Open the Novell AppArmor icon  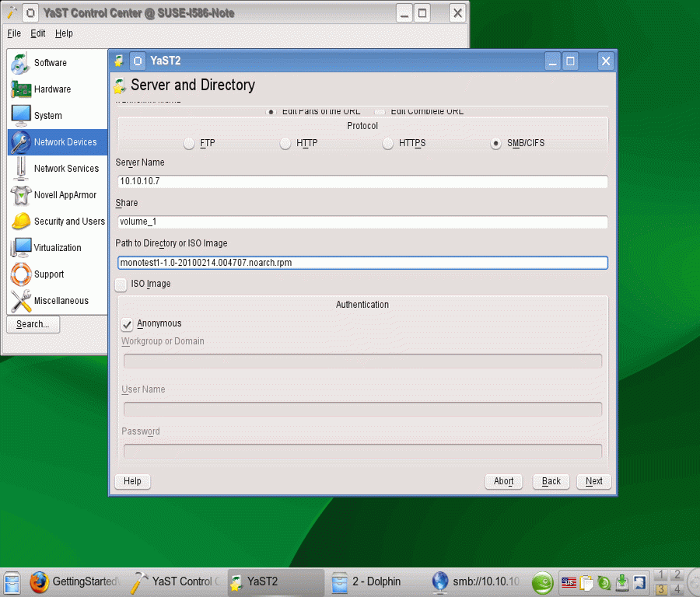(20, 195)
